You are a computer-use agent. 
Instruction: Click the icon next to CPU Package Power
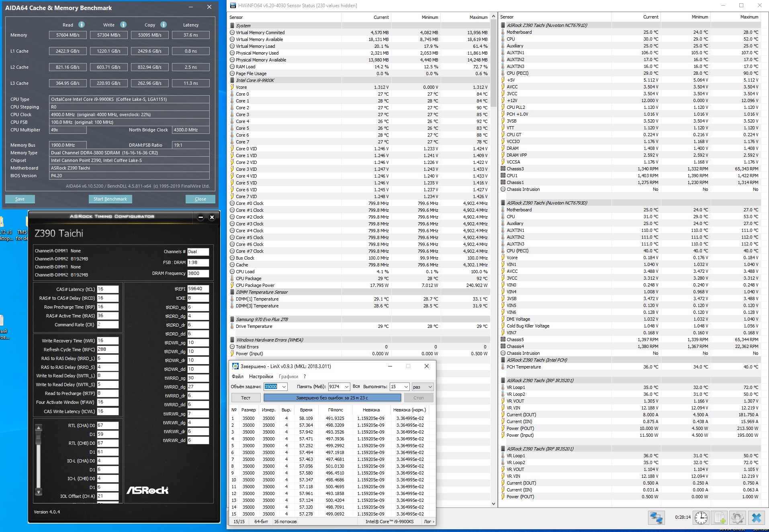click(x=232, y=285)
